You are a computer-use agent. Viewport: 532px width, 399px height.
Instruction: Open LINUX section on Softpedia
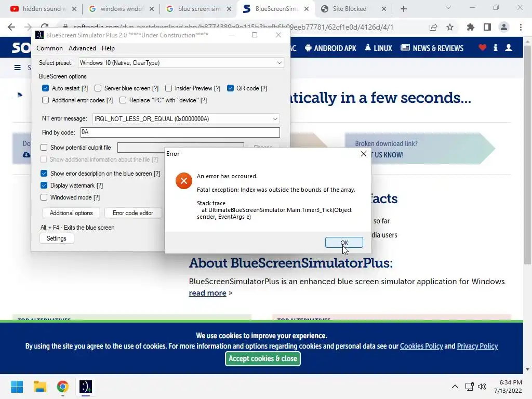(x=378, y=48)
